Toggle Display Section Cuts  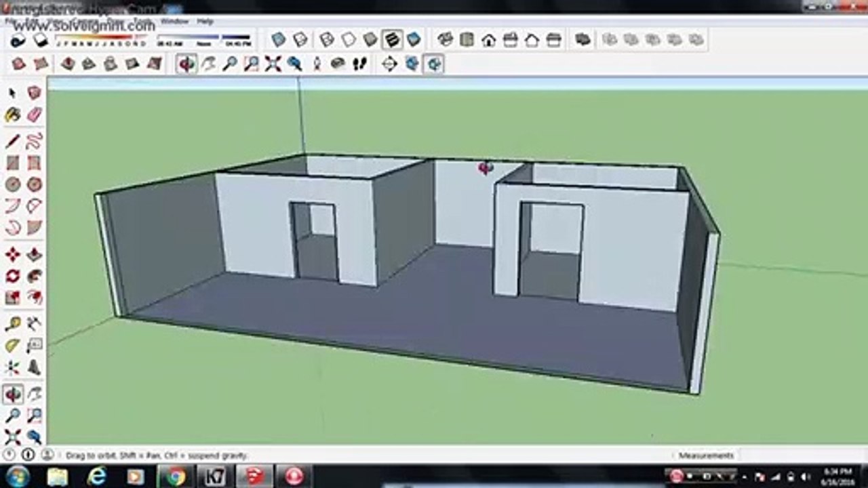coord(434,64)
